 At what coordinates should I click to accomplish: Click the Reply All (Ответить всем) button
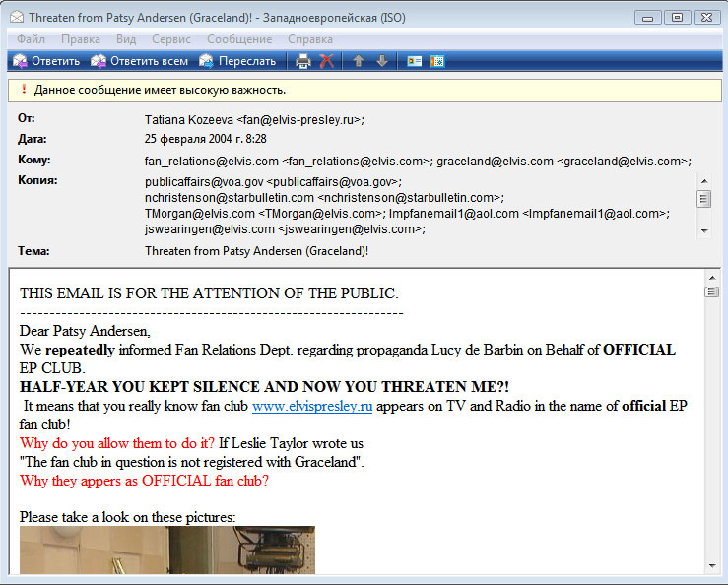[x=139, y=61]
